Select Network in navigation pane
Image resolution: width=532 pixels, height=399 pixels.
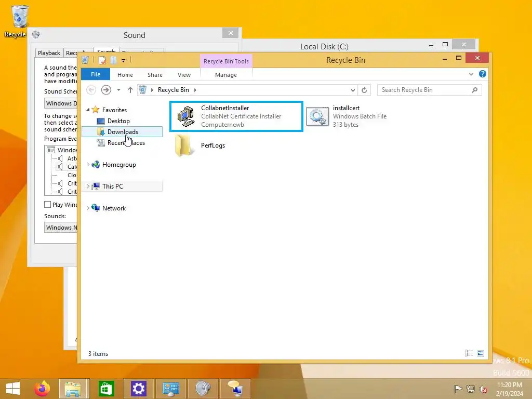114,208
